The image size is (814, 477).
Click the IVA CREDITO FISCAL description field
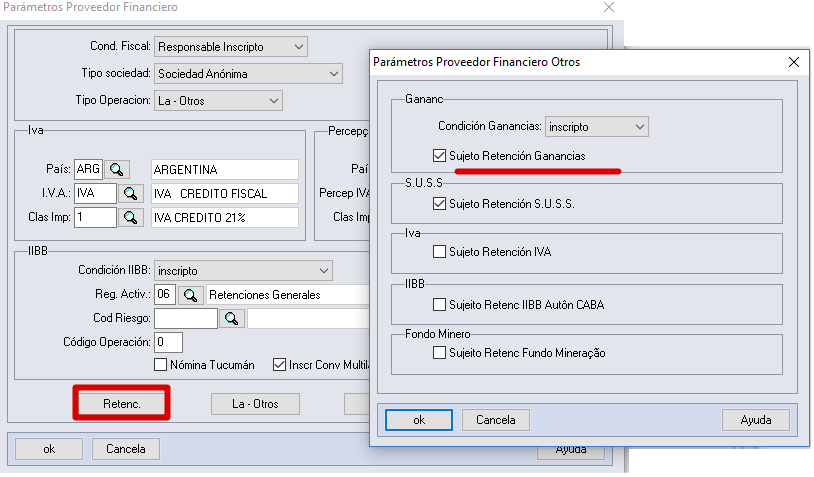225,194
